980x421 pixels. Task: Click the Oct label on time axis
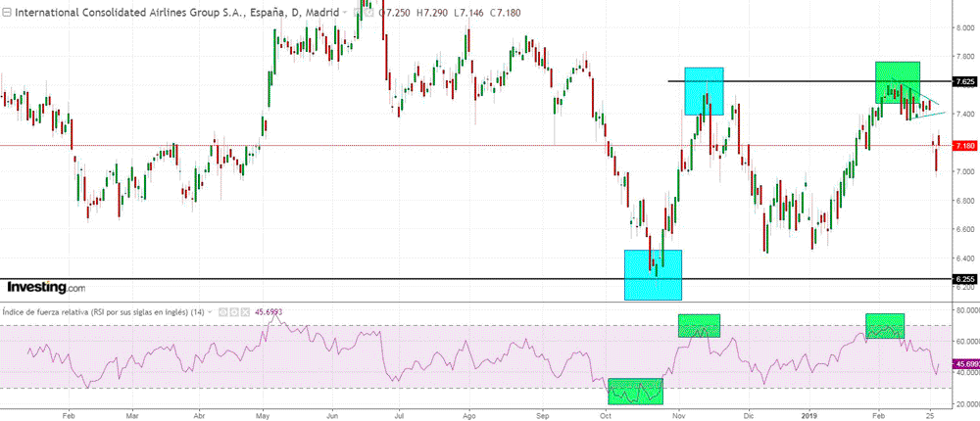pos(605,415)
